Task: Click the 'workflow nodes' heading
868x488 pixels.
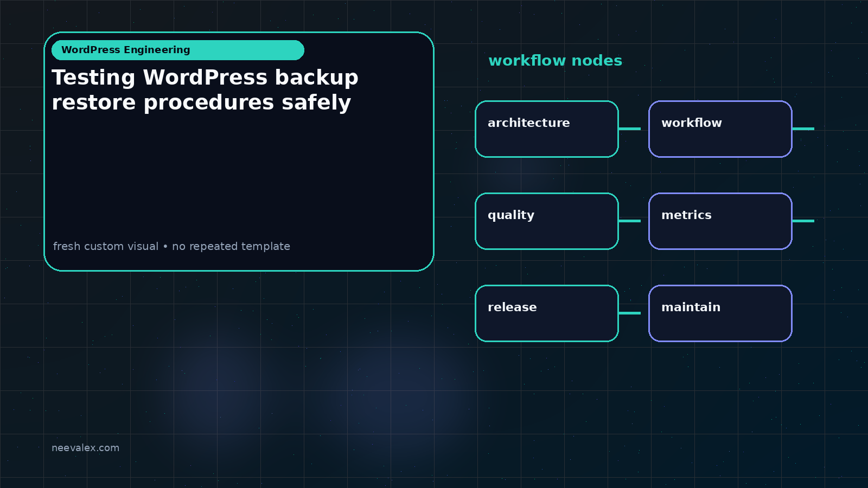Action: 555,61
